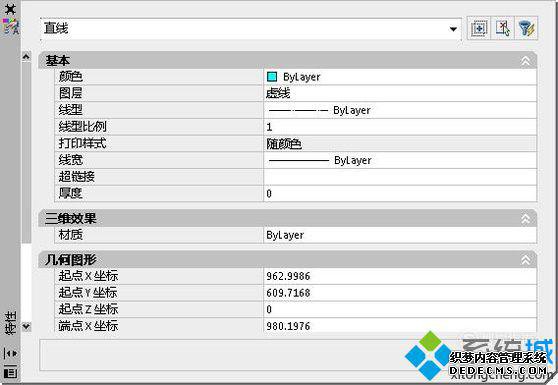The width and height of the screenshot is (558, 385).
Task: Open the object type dropdown showing 直线
Action: click(x=251, y=29)
